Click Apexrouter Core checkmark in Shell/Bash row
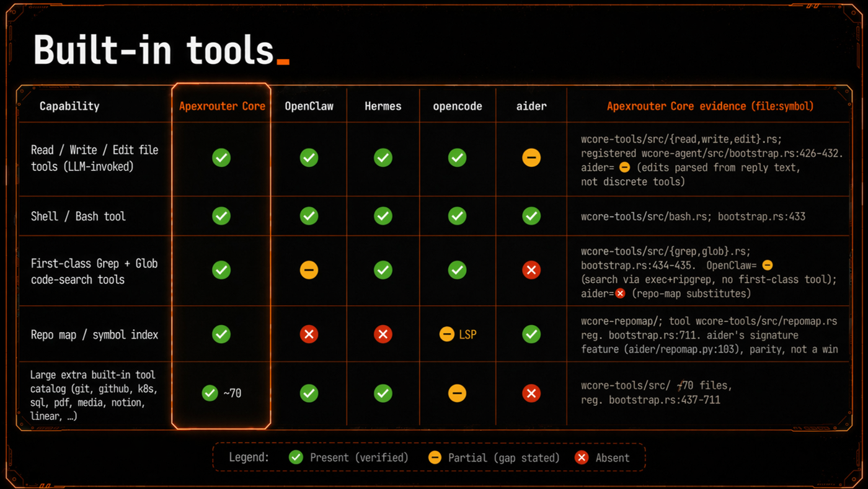This screenshot has height=489, width=868. [221, 216]
